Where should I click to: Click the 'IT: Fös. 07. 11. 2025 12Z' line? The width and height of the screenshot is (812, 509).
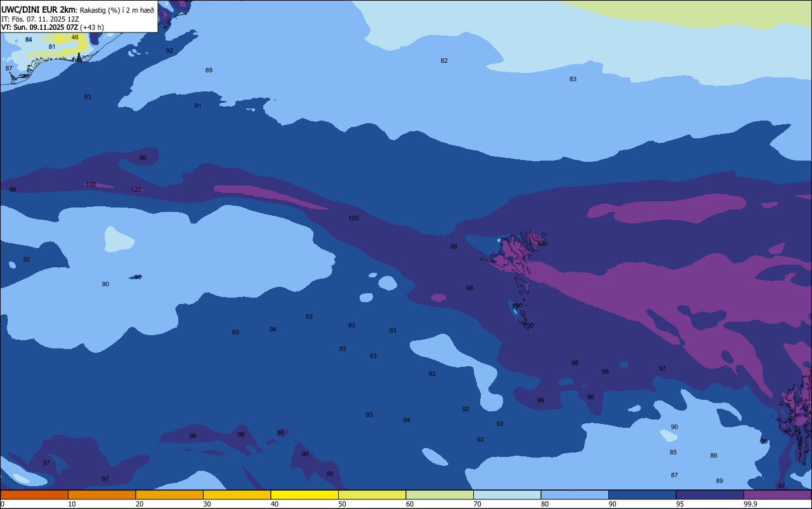coord(40,19)
